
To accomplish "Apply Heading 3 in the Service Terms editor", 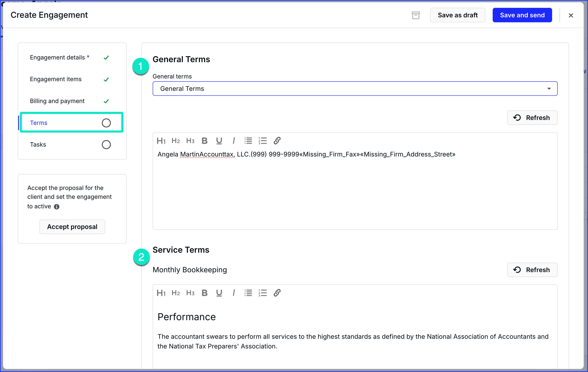I will click(x=190, y=293).
